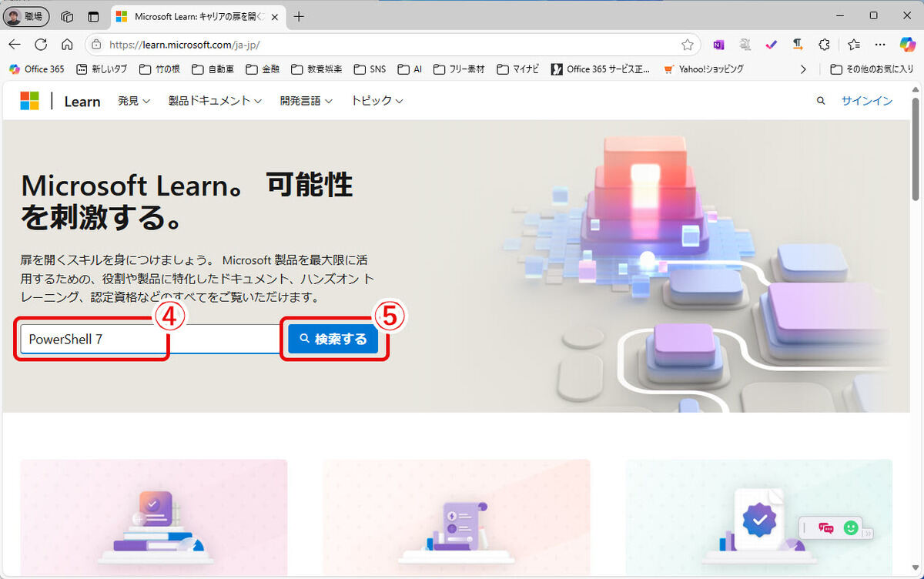The width and height of the screenshot is (924, 579).
Task: Click the 検索する button
Action: [333, 339]
